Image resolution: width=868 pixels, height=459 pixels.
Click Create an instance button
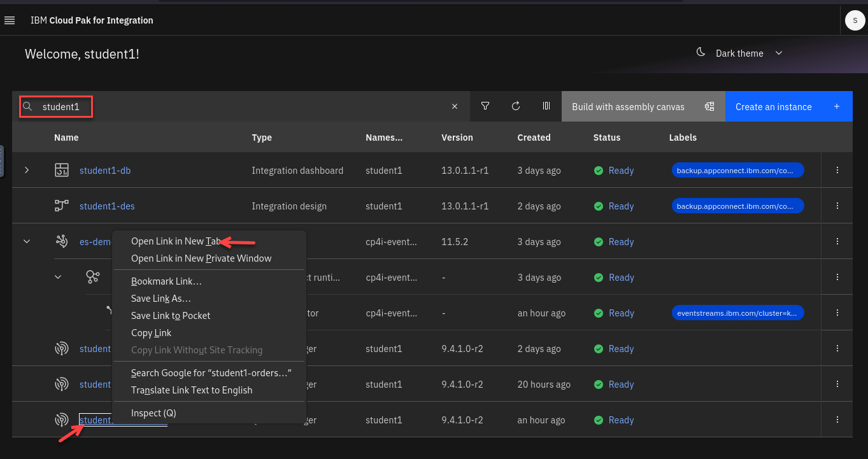point(788,106)
